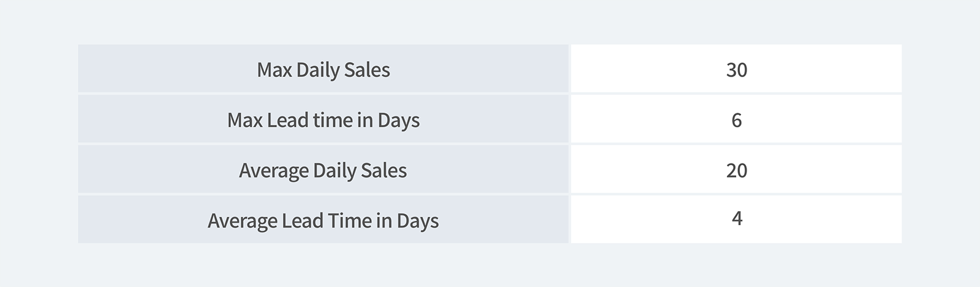This screenshot has height=287, width=980.
Task: Click the Average Lead Time in Days label
Action: point(323,220)
